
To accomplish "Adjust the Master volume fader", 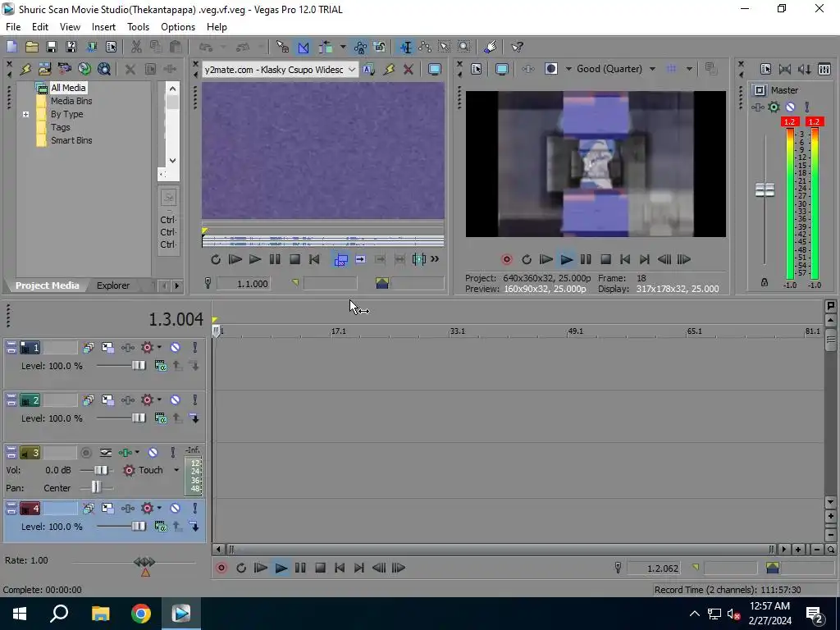I will [765, 189].
